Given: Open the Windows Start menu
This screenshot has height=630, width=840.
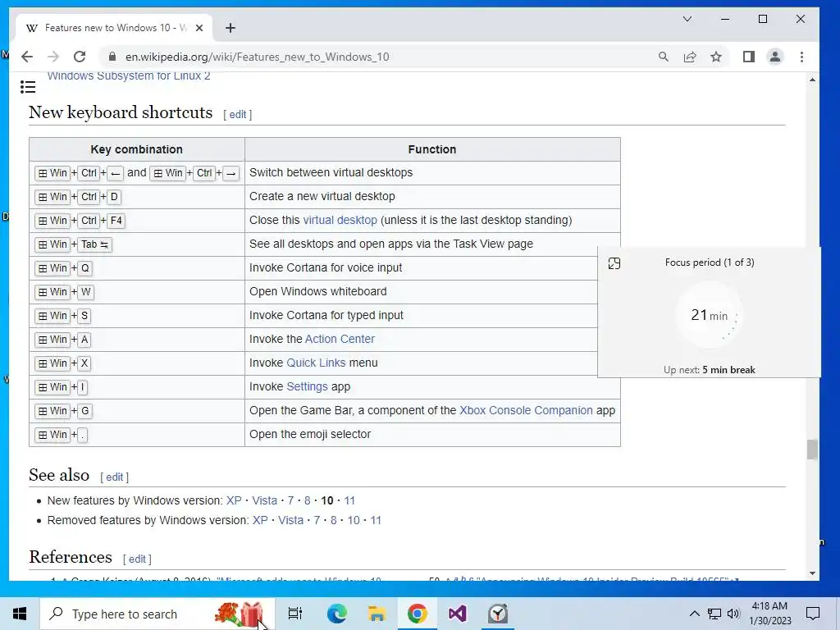Looking at the screenshot, I should tap(20, 614).
